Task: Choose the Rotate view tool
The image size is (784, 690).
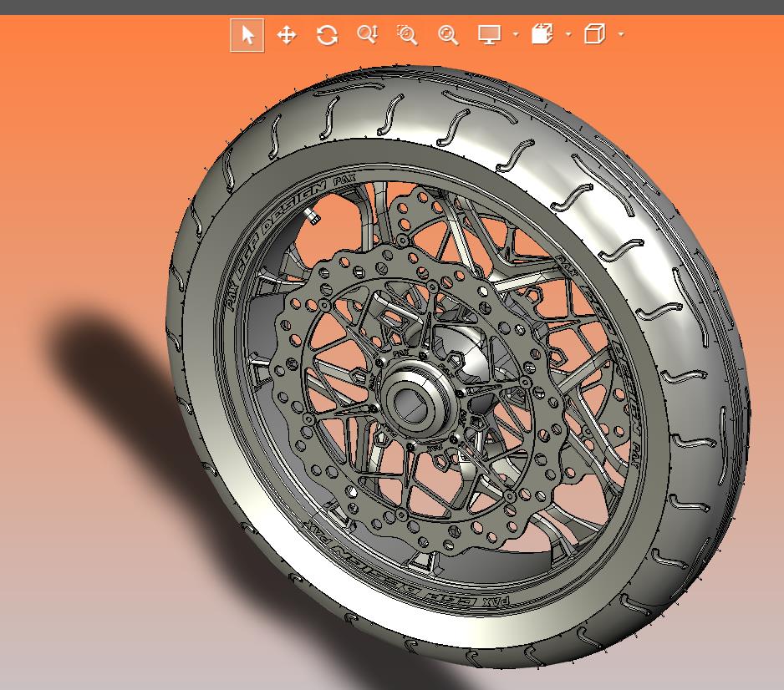Action: pos(327,35)
